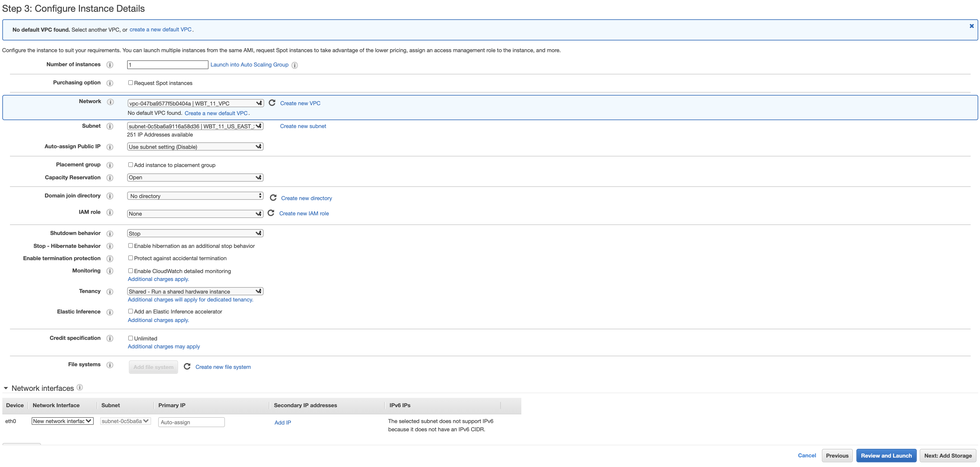The width and height of the screenshot is (980, 467).
Task: Open the Network VPC dropdown
Action: (x=195, y=103)
